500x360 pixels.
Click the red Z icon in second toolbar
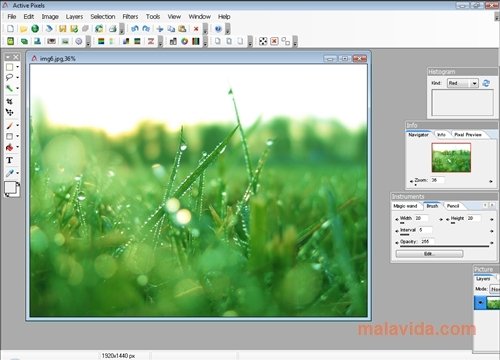point(151,41)
